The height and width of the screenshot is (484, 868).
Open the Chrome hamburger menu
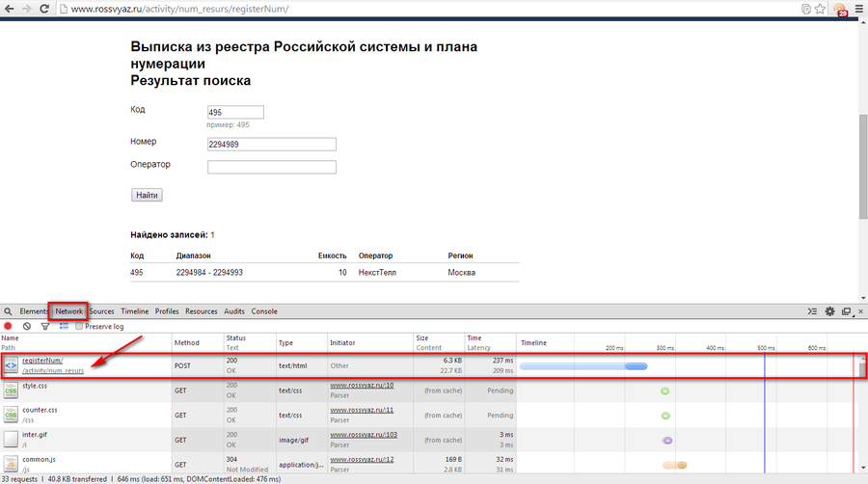point(857,9)
